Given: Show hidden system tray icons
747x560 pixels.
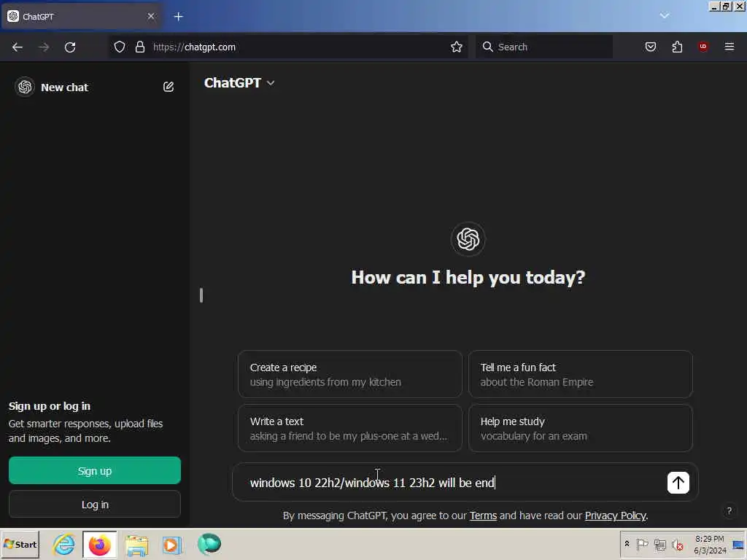Looking at the screenshot, I should click(627, 544).
